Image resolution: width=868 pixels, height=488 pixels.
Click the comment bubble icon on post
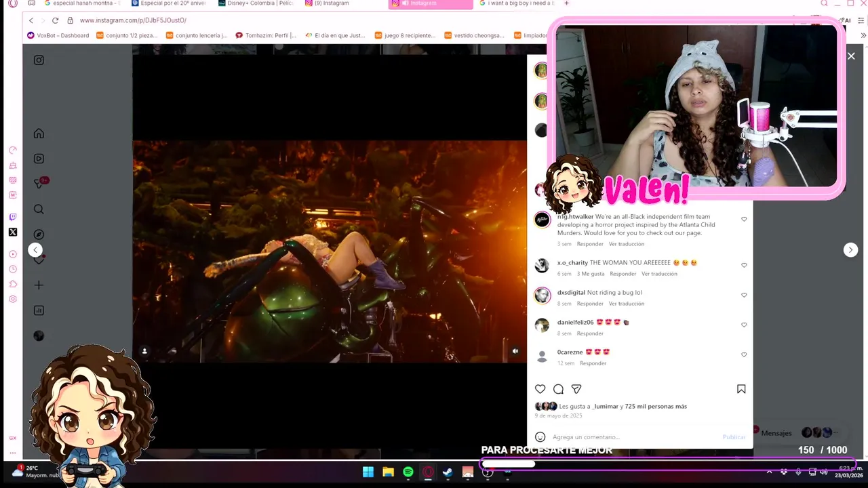(558, 389)
